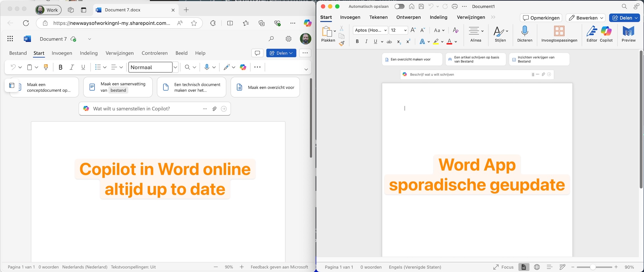644x272 pixels.
Task: Click Maak een overzicht voor suggestion
Action: coord(265,87)
